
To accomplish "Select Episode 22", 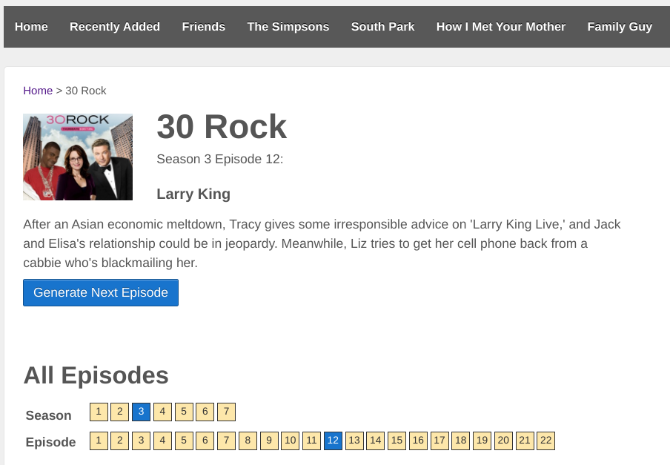I will (x=545, y=441).
